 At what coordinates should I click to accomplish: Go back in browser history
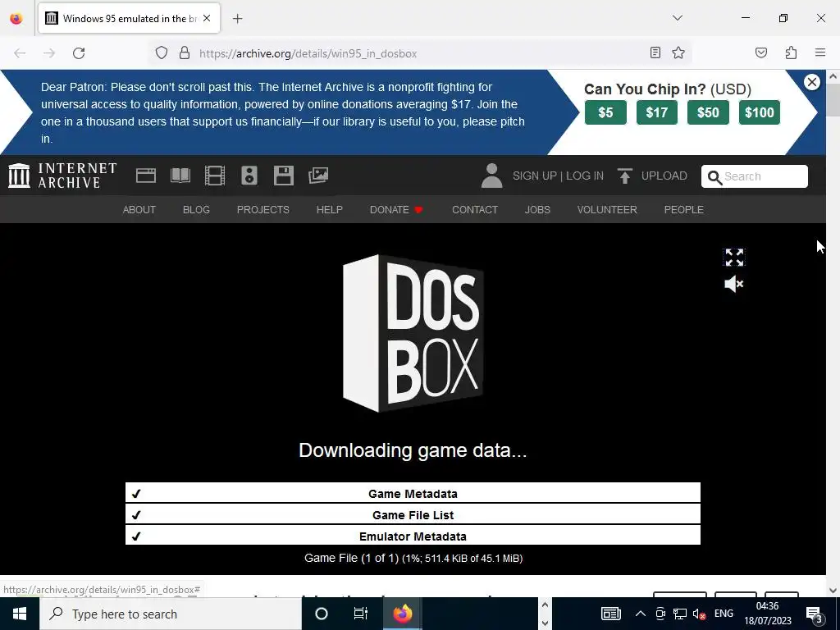20,53
